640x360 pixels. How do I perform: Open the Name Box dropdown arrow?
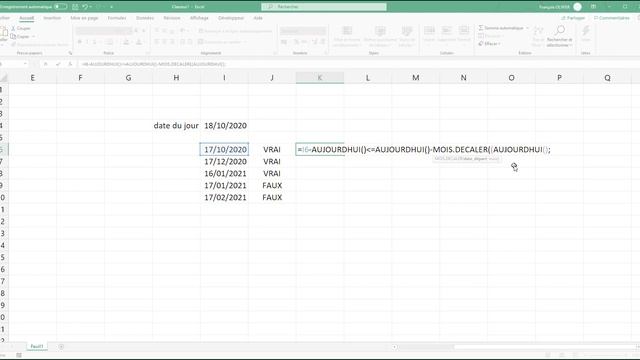(x=25, y=64)
